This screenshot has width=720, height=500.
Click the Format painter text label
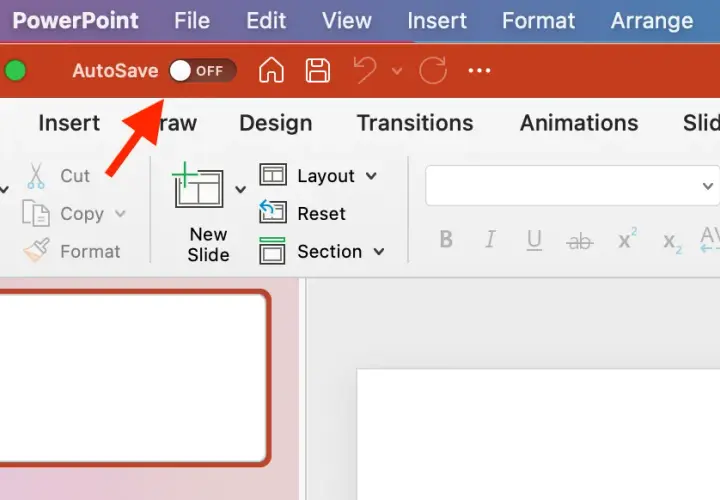click(x=90, y=252)
